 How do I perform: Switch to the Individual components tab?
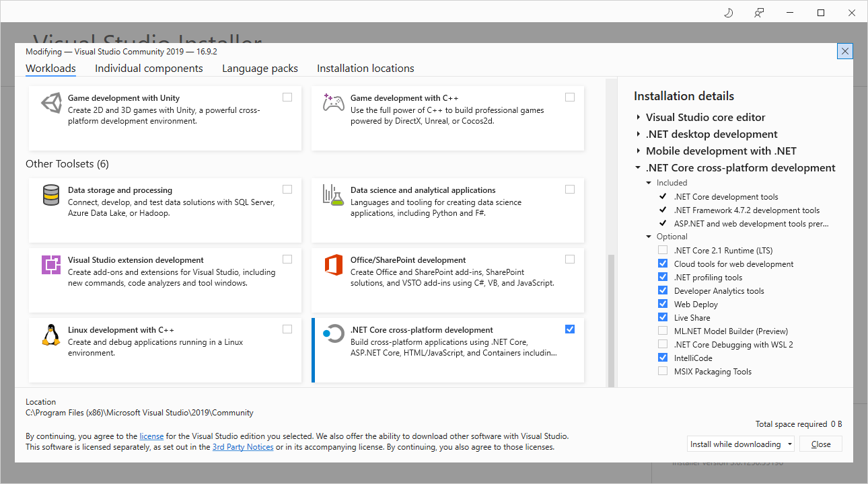pyautogui.click(x=149, y=69)
